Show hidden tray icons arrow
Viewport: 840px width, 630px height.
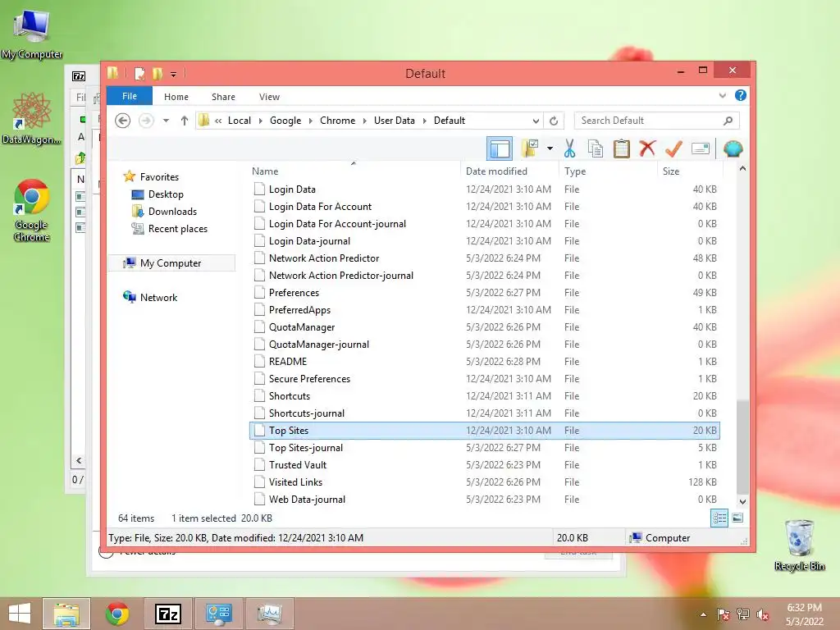coord(703,614)
